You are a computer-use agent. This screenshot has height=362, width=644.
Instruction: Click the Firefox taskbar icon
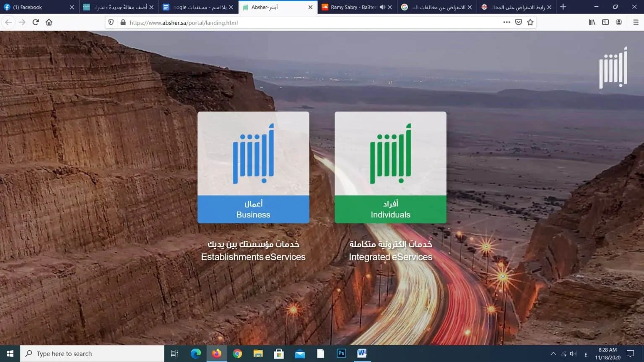(216, 354)
